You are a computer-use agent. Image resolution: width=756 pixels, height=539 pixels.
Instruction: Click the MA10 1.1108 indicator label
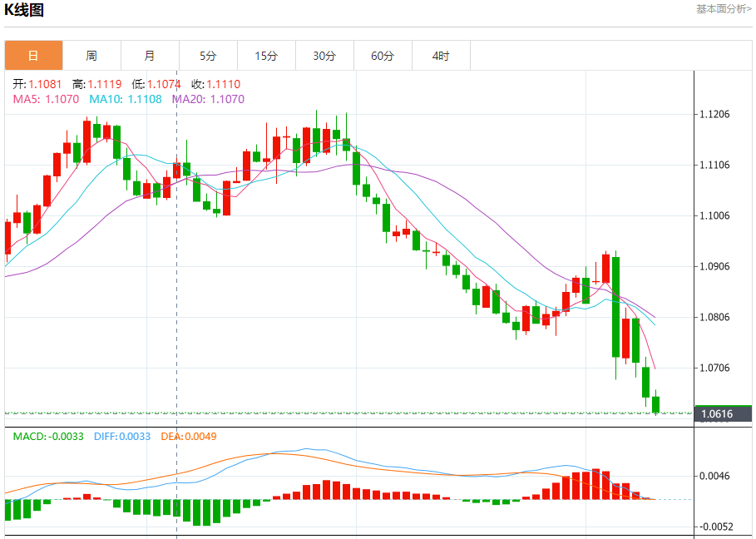tap(126, 99)
